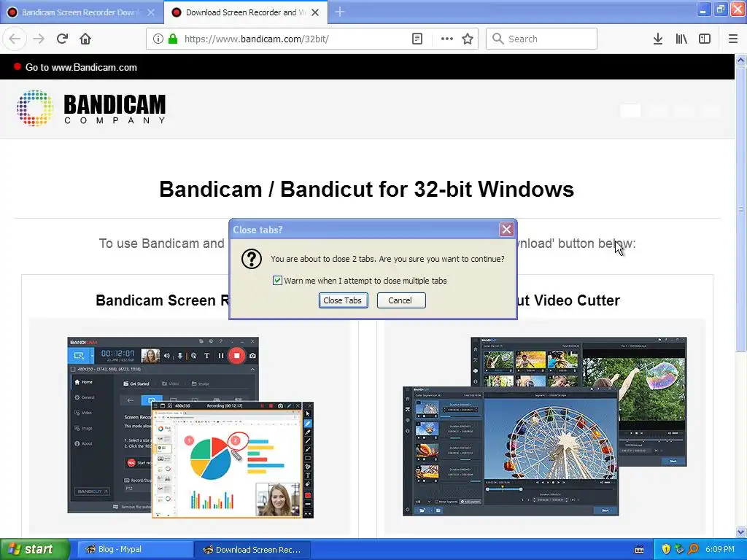Click the green padlock security icon
Viewport: 747px width, 560px height.
pyautogui.click(x=172, y=39)
